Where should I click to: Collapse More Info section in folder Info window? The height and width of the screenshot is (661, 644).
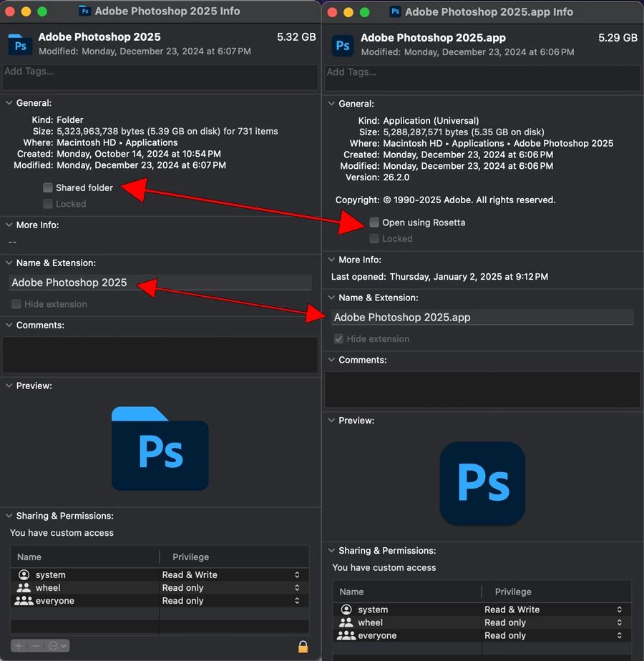(x=9, y=225)
